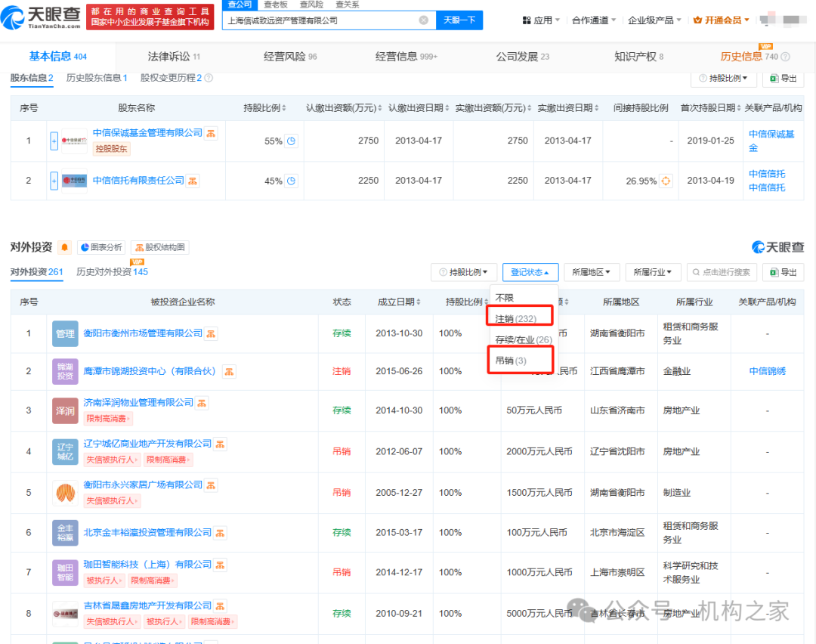Screen dimensions: 816x644
Task: Switch to 公司发展 tab
Action: [x=523, y=57]
